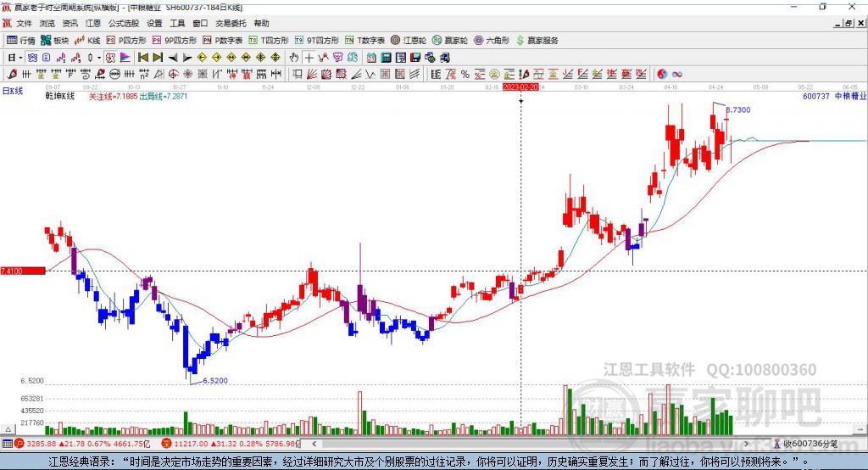This screenshot has height=470, width=868.
Task: Click the Shanghai index 3285.88 status
Action: tap(83, 444)
